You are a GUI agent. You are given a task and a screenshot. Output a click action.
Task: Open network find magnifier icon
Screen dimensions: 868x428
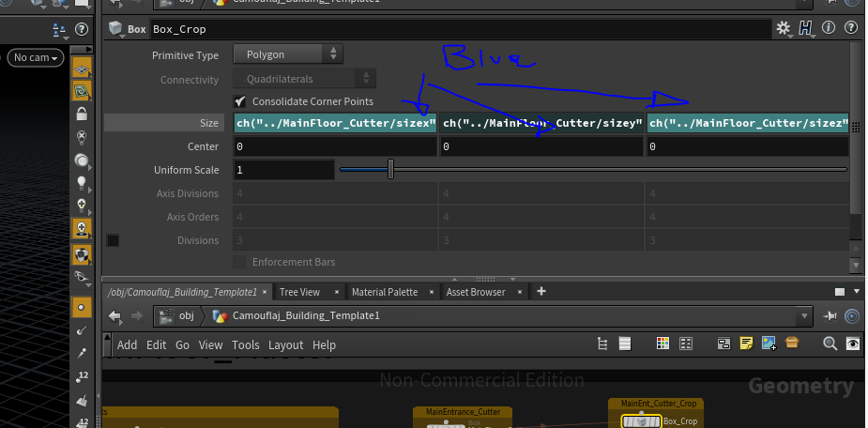[830, 344]
